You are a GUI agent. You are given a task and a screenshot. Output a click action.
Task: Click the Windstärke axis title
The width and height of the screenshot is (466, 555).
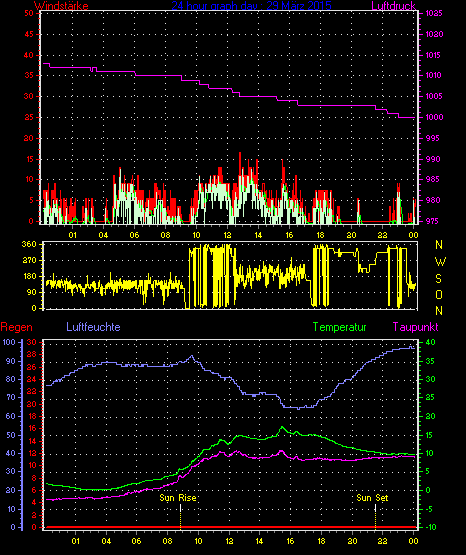click(61, 6)
